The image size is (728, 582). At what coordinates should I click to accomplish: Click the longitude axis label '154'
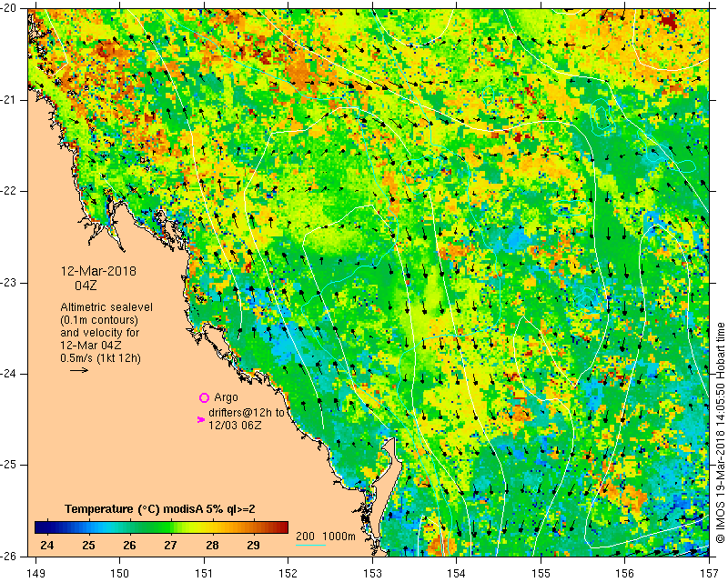point(457,574)
